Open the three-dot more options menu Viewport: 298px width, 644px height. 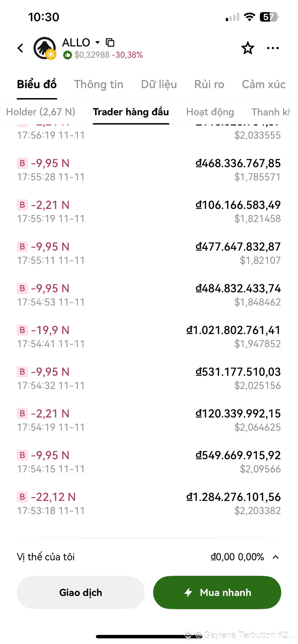tap(273, 48)
